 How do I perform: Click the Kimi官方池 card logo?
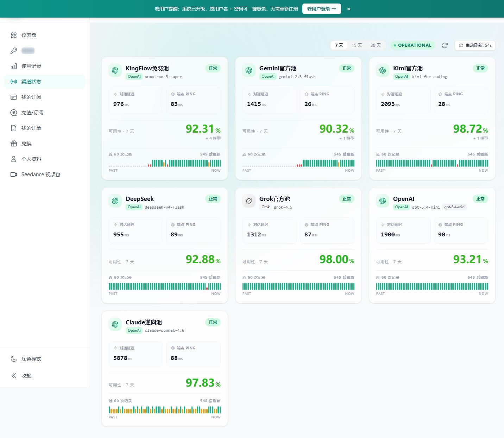point(383,70)
